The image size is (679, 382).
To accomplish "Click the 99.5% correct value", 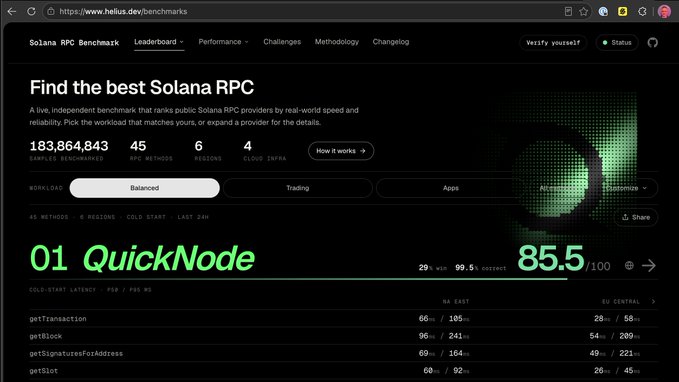I will (x=480, y=268).
